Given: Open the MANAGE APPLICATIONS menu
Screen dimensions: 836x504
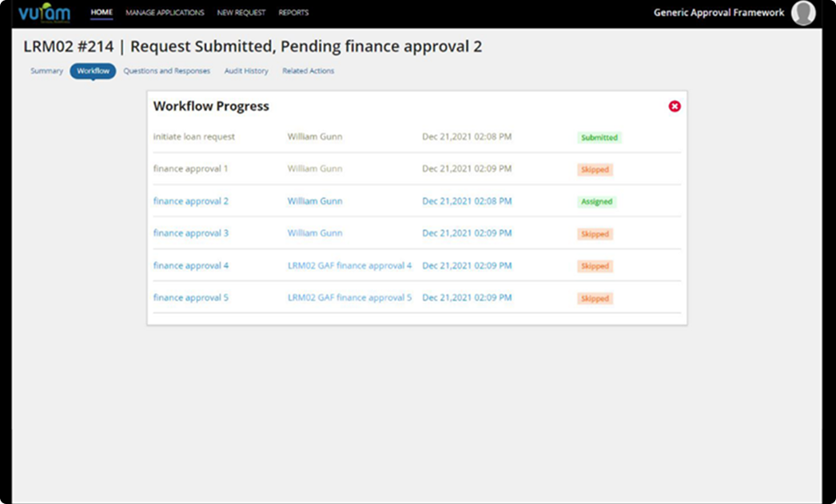Looking at the screenshot, I should tap(165, 13).
